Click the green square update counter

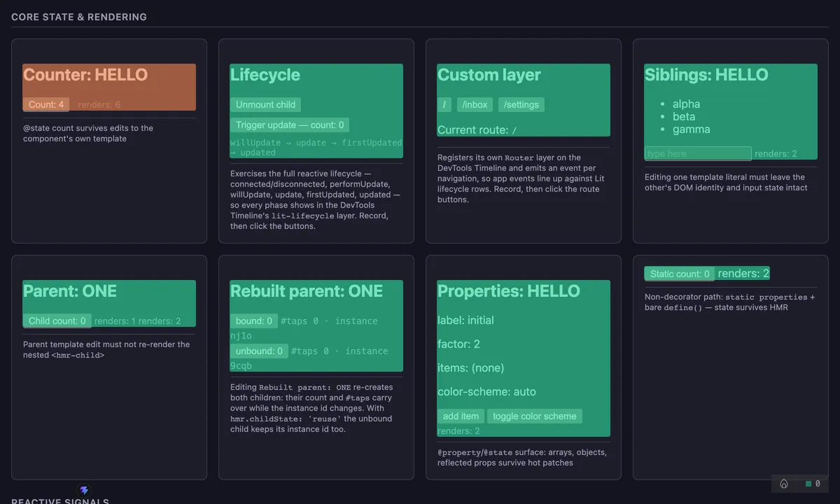tap(813, 484)
